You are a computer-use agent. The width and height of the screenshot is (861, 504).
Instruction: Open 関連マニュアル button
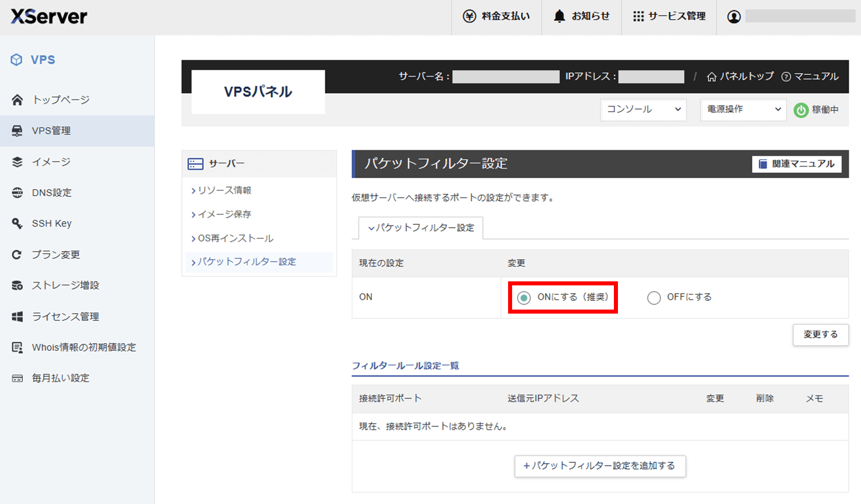pyautogui.click(x=796, y=164)
